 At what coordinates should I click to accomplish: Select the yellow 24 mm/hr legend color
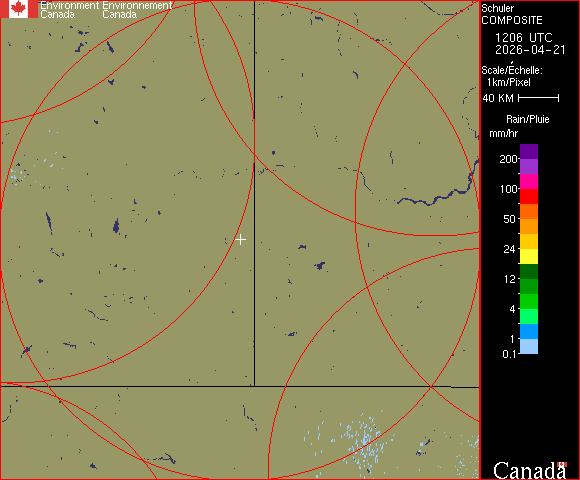point(529,256)
